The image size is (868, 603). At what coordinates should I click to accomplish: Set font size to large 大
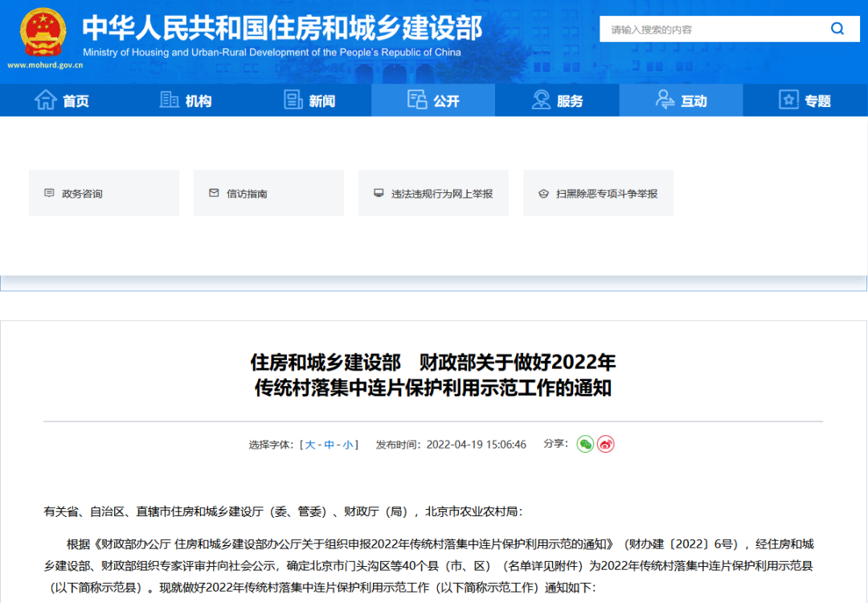(310, 445)
